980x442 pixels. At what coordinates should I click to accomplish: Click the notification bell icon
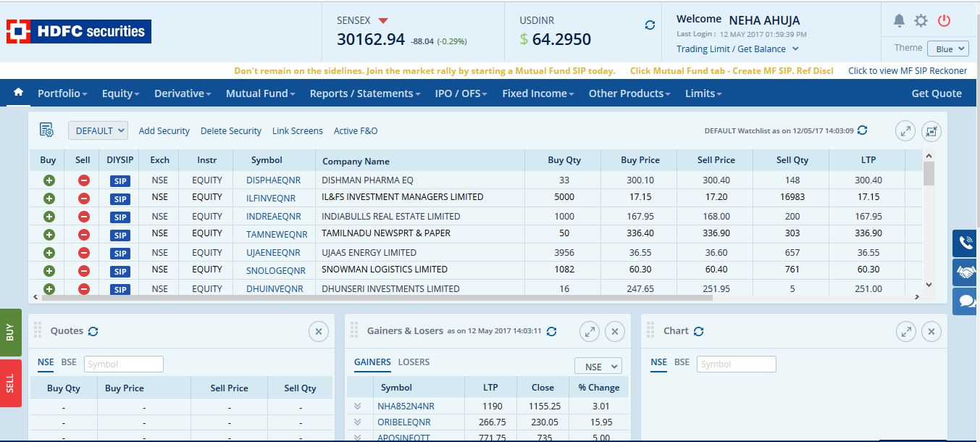899,21
